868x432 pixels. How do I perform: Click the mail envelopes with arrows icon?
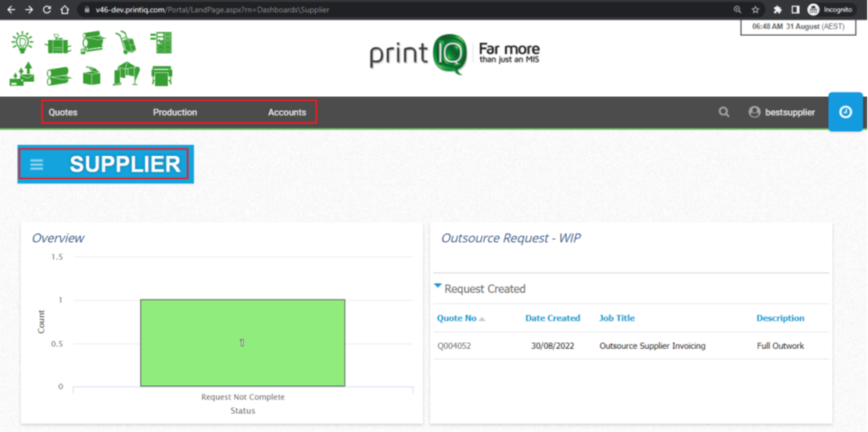(22, 74)
